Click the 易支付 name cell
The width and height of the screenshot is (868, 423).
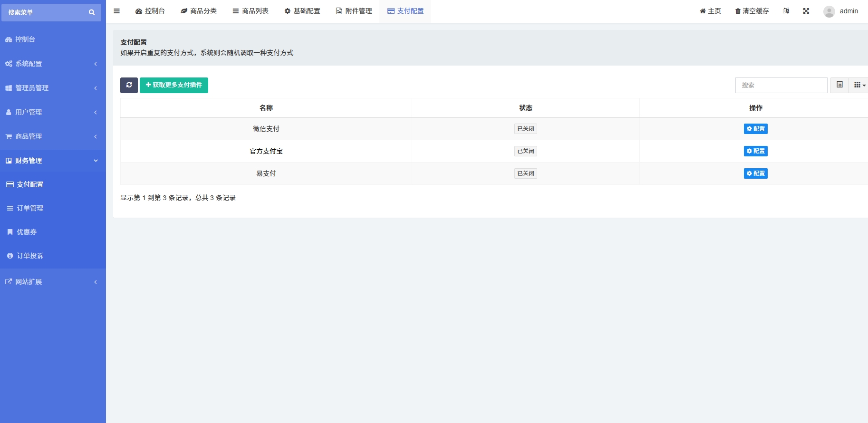tap(266, 173)
